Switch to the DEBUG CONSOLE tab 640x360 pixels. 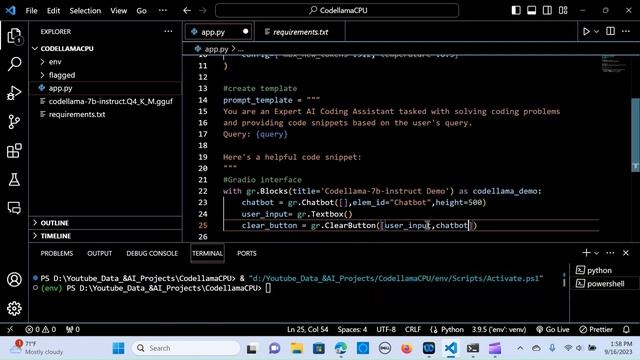tap(152, 253)
